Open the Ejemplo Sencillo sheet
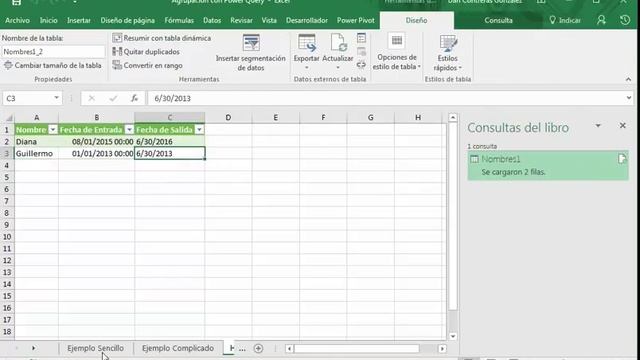 [x=96, y=348]
